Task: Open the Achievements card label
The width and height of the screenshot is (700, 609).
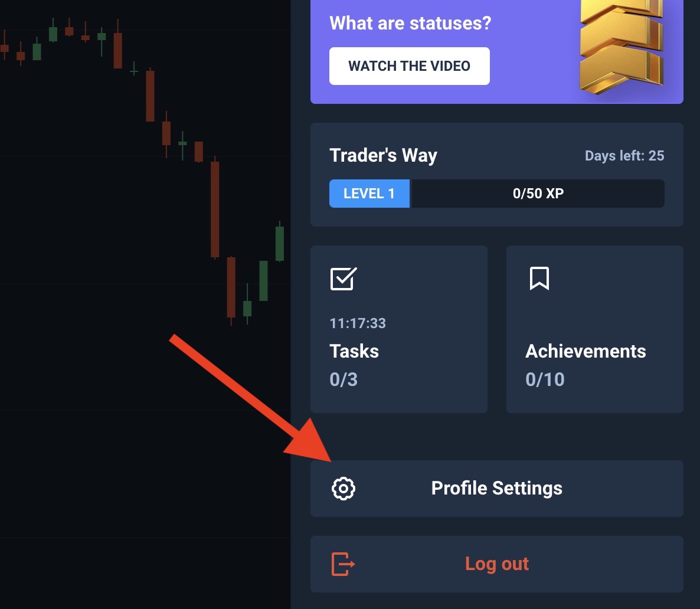Action: [585, 351]
